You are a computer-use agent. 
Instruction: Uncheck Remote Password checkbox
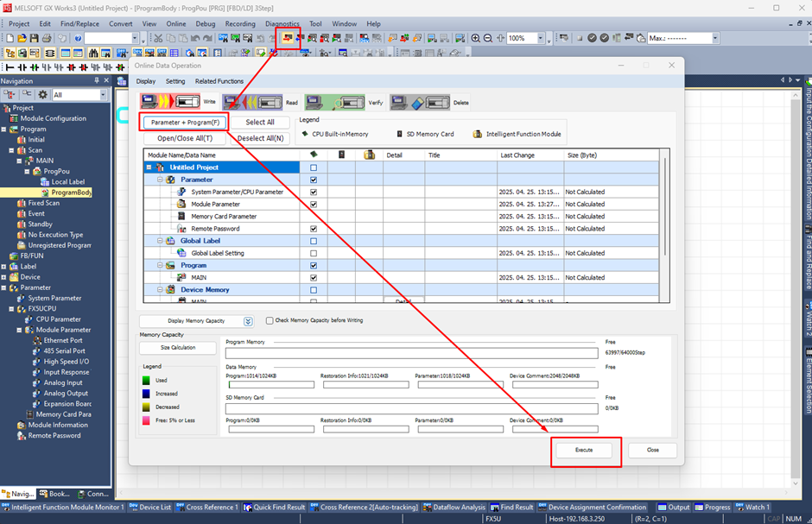coord(314,229)
